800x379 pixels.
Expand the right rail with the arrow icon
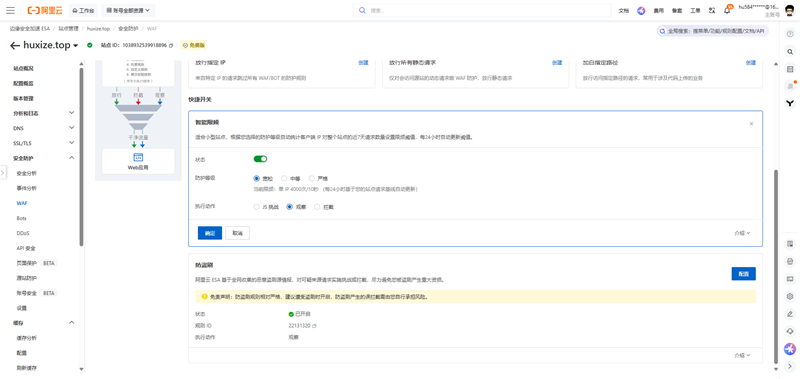[x=790, y=366]
